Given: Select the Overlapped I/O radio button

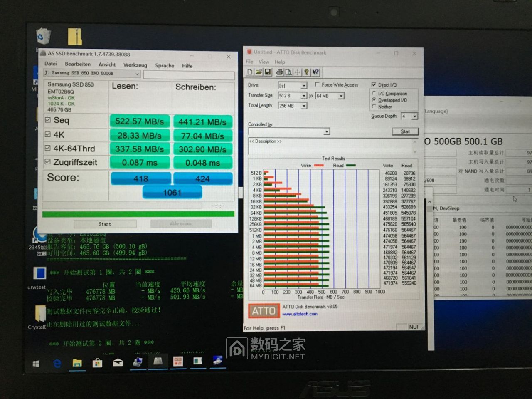Looking at the screenshot, I should (374, 100).
